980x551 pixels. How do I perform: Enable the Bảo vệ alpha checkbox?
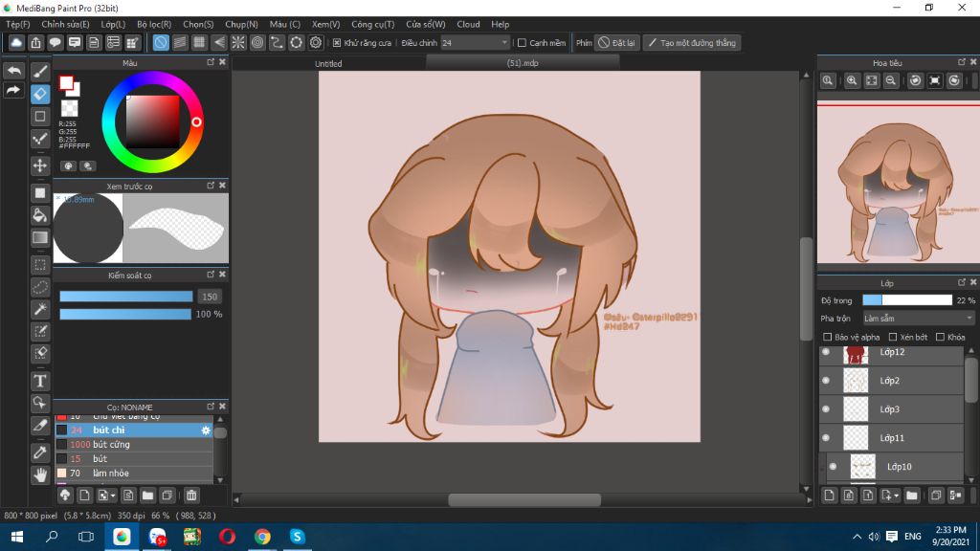pyautogui.click(x=828, y=337)
